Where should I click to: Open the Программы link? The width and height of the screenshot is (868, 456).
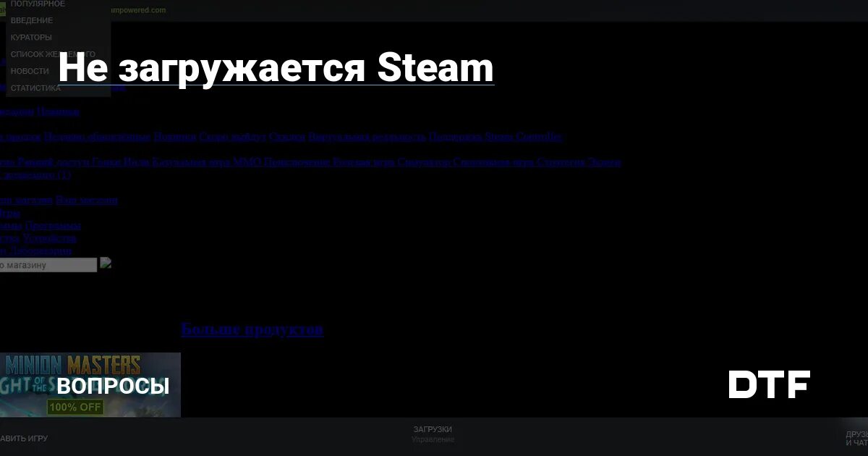[53, 226]
